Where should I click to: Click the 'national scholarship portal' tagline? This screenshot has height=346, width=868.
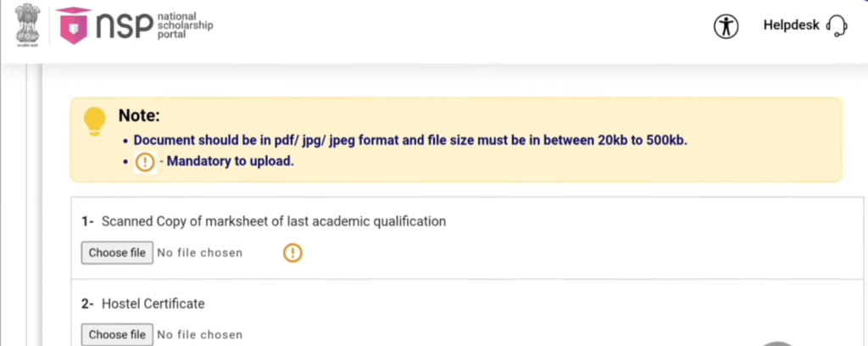coord(186,26)
